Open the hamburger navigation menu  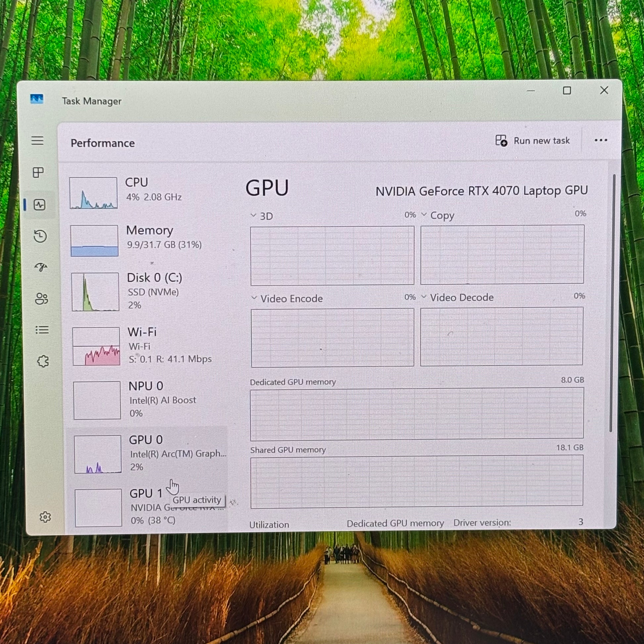tap(37, 141)
